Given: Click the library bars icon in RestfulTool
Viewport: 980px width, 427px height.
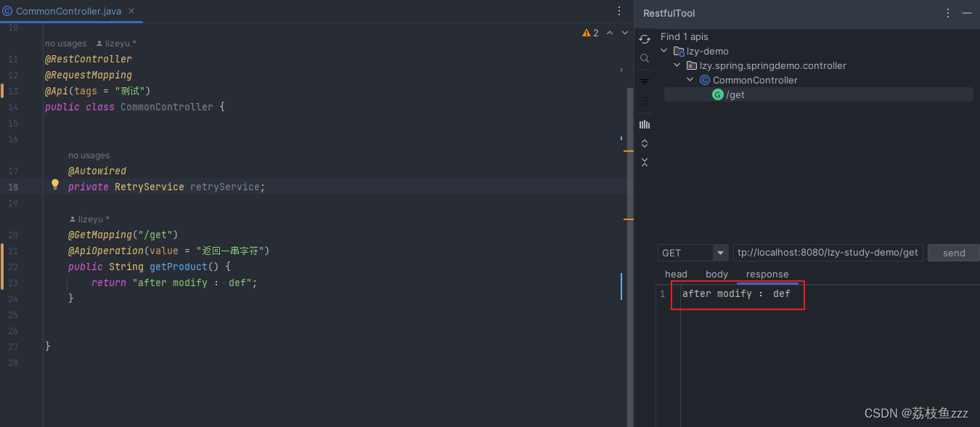Looking at the screenshot, I should [645, 125].
